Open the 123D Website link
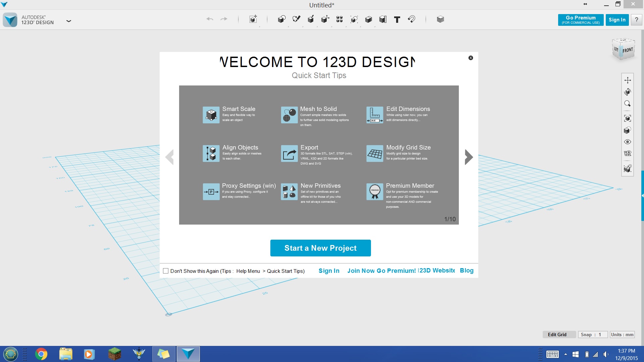The width and height of the screenshot is (644, 362). coord(437,270)
